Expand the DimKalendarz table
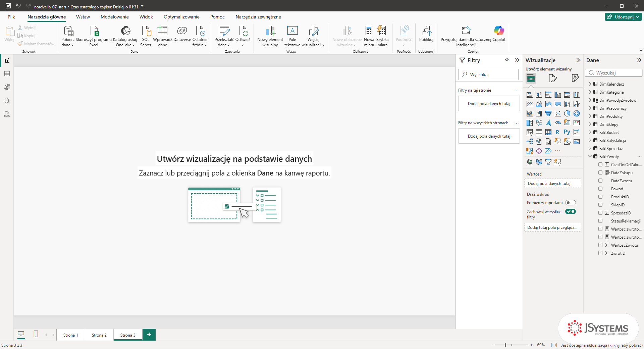 (x=590, y=84)
